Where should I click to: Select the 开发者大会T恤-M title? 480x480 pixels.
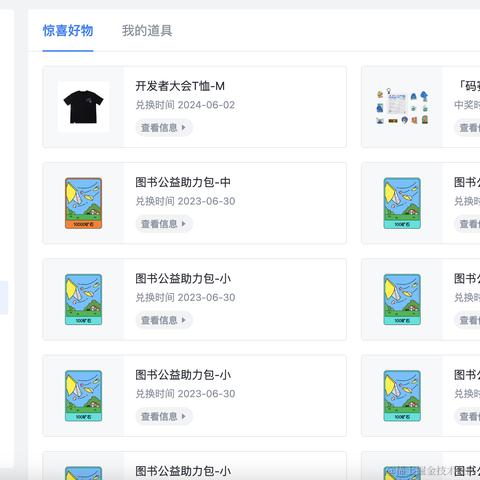180,86
